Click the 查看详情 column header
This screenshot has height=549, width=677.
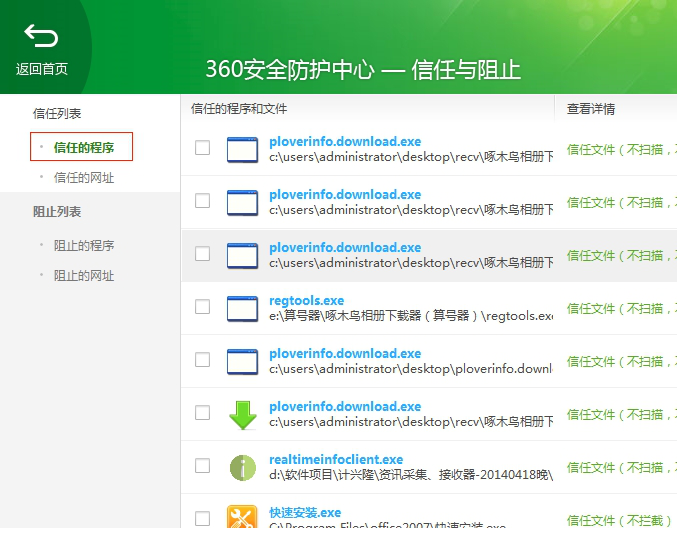[591, 109]
